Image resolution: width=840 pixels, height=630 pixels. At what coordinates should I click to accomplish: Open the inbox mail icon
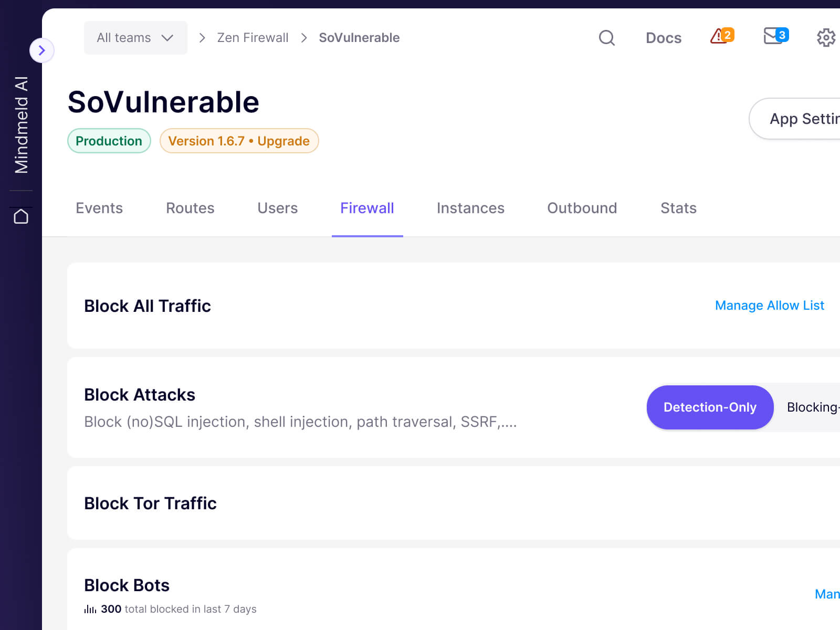tap(776, 36)
